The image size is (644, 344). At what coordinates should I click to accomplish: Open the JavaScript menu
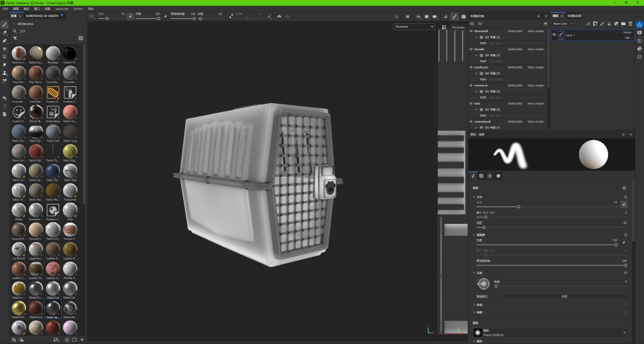[x=62, y=9]
